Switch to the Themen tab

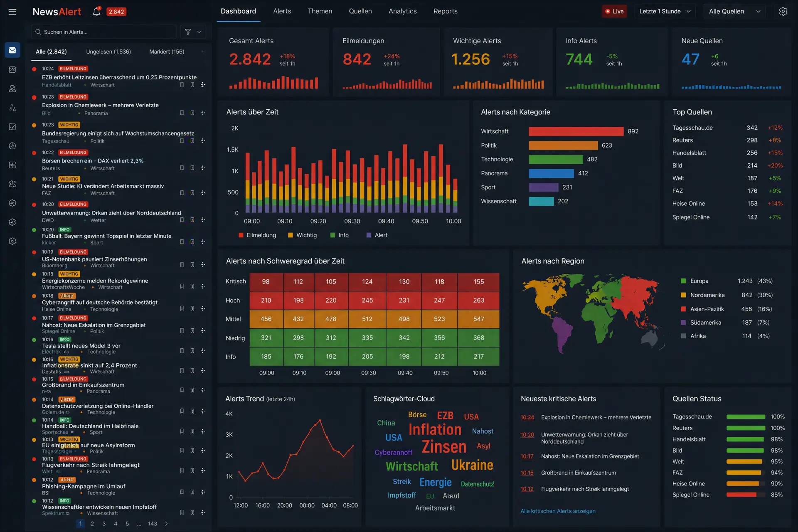pyautogui.click(x=320, y=11)
